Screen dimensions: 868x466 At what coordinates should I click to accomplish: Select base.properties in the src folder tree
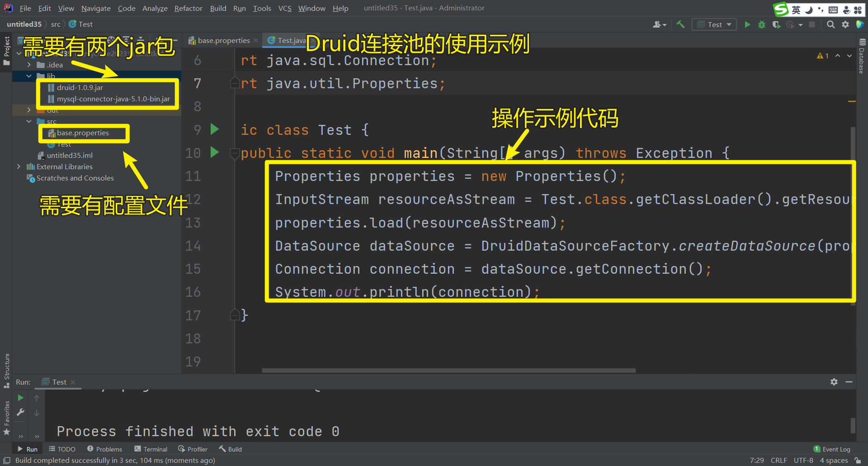coord(83,133)
